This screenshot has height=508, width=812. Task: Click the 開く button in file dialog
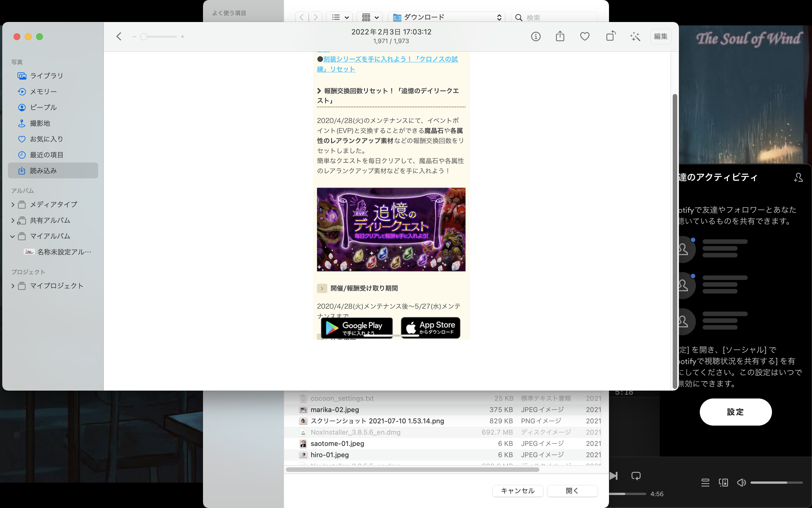click(572, 491)
